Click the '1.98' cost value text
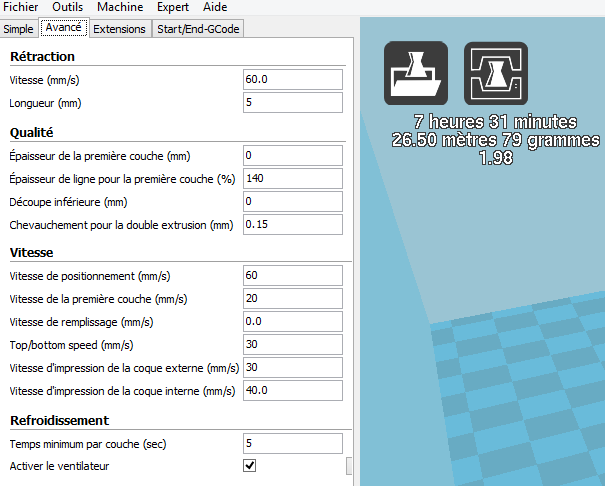Viewport: 605px width, 486px height. coord(496,157)
